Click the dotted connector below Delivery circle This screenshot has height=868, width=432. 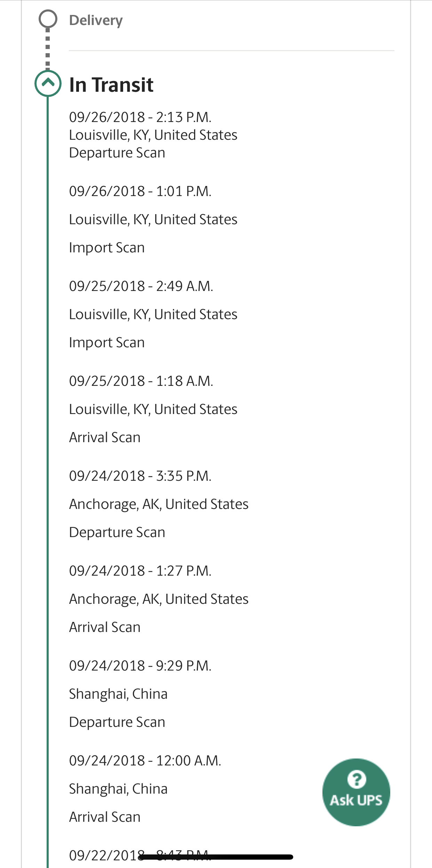coord(48,49)
